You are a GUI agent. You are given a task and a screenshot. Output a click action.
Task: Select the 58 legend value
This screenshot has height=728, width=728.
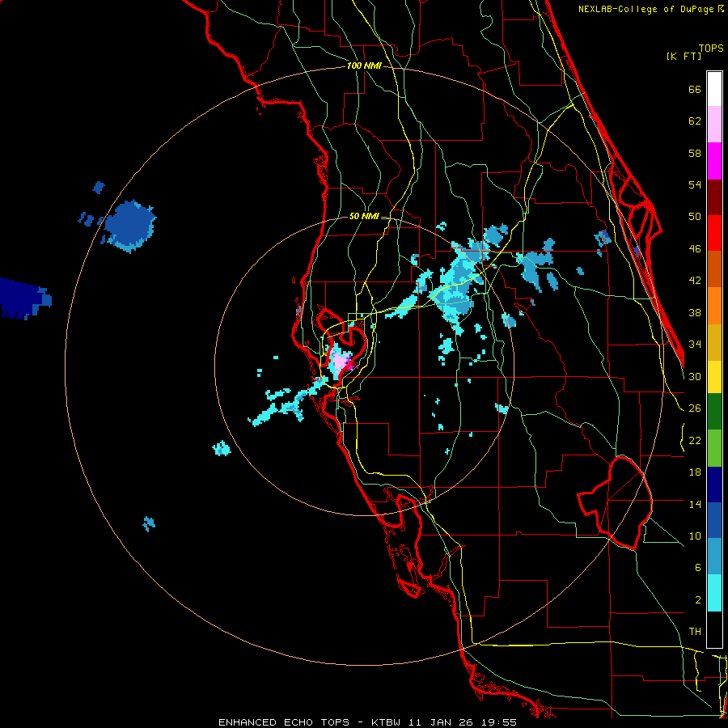(x=695, y=153)
